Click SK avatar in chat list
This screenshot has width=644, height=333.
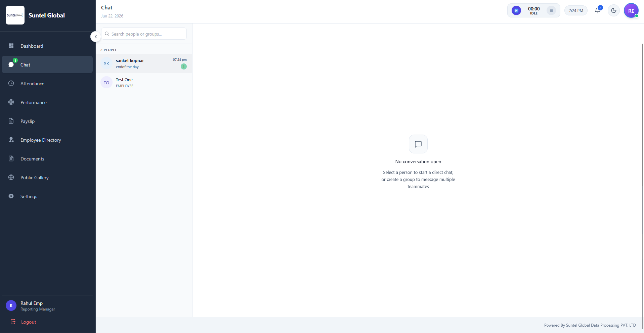click(x=106, y=63)
